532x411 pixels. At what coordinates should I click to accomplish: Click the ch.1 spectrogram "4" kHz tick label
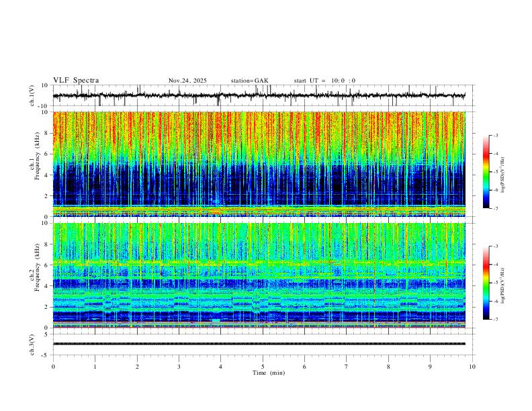(x=46, y=175)
